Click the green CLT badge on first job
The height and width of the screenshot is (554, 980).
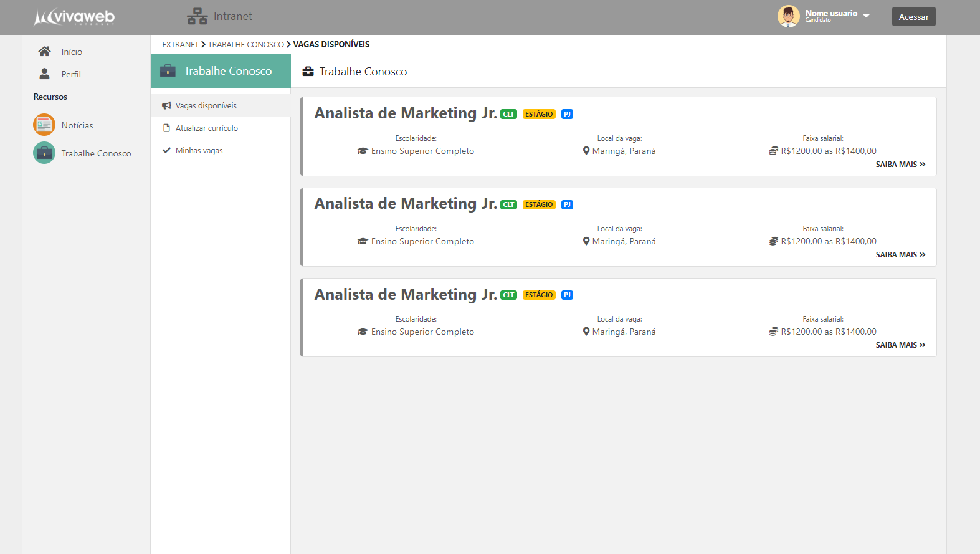click(508, 115)
